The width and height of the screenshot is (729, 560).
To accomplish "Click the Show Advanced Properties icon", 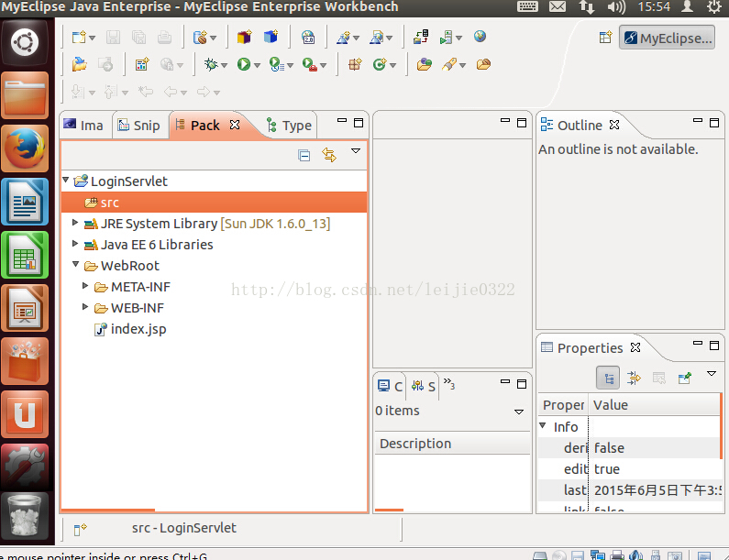I will [634, 378].
